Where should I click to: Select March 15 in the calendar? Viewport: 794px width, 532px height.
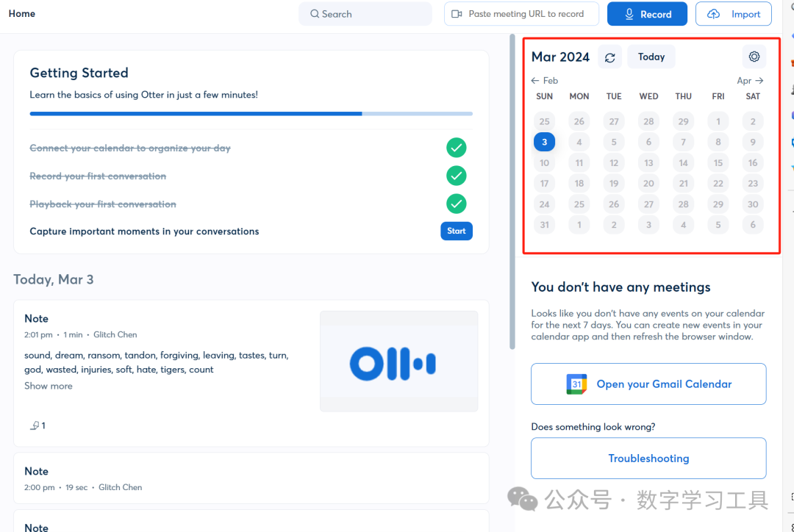[x=718, y=163]
